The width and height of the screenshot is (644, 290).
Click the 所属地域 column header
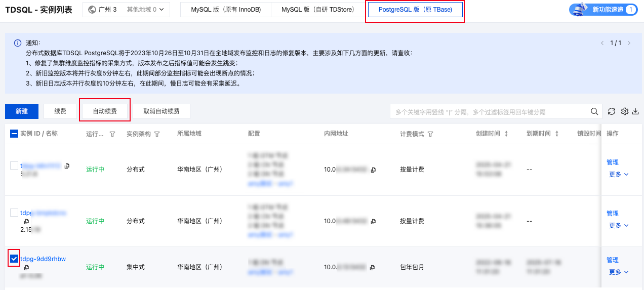tap(189, 134)
